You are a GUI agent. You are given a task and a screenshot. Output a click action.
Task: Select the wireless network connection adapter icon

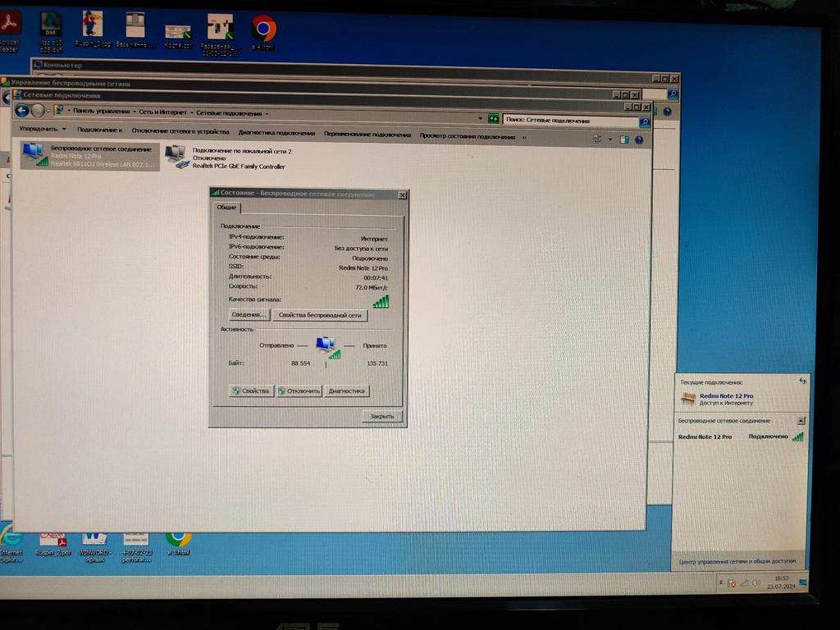point(34,154)
